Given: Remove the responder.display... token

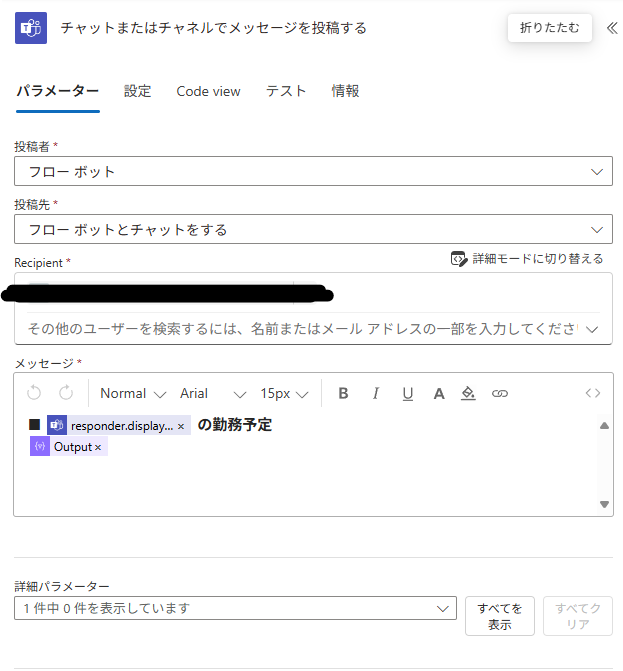Looking at the screenshot, I should click(x=181, y=427).
